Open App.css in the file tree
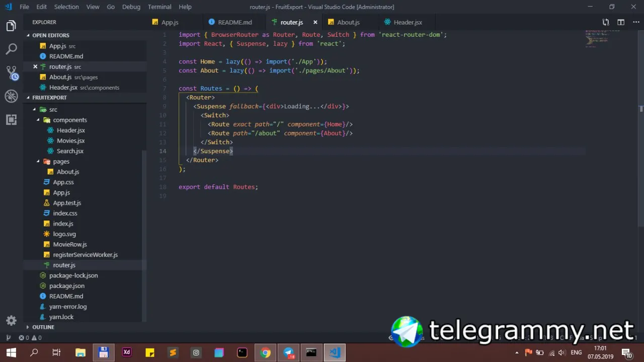Screen dimensions: 644x362 (63, 182)
